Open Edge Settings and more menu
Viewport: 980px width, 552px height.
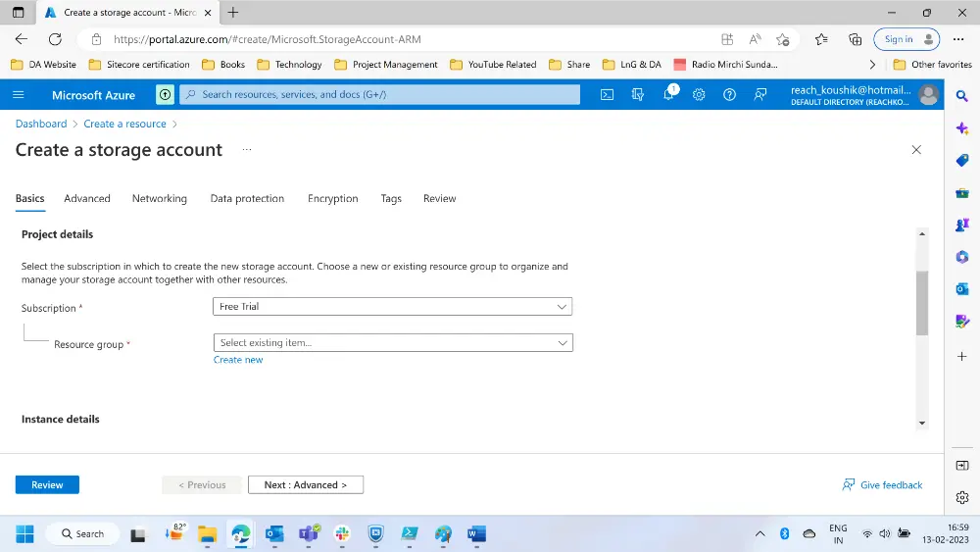pos(958,39)
